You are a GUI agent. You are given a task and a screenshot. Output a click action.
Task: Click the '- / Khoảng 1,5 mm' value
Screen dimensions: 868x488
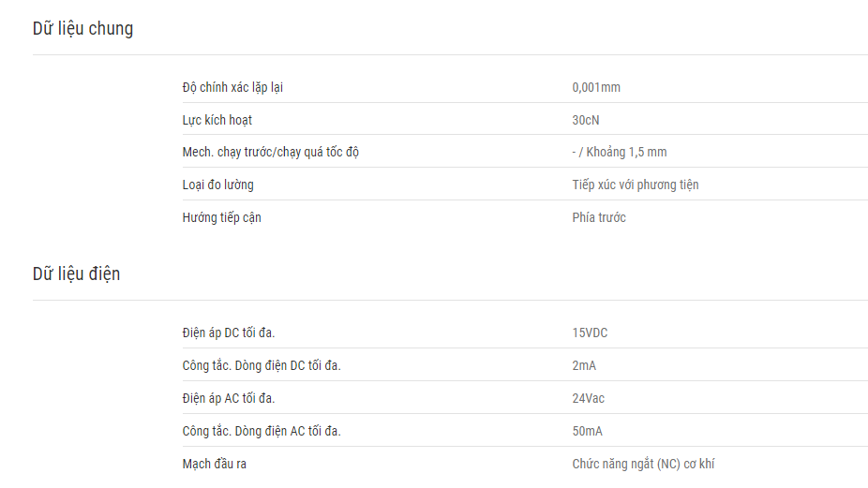[620, 152]
